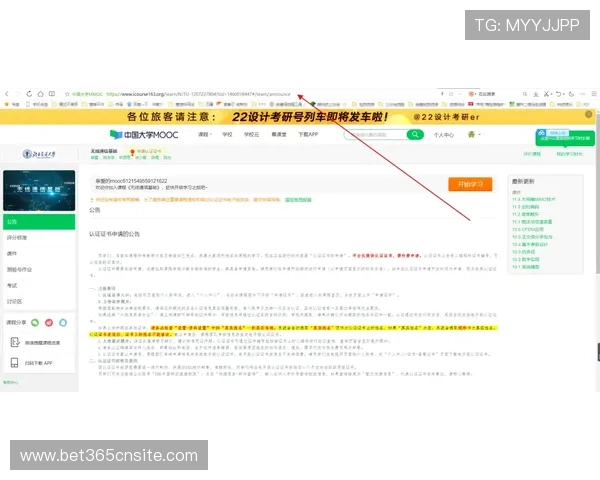Click the orange 开始学习 button

(x=470, y=184)
